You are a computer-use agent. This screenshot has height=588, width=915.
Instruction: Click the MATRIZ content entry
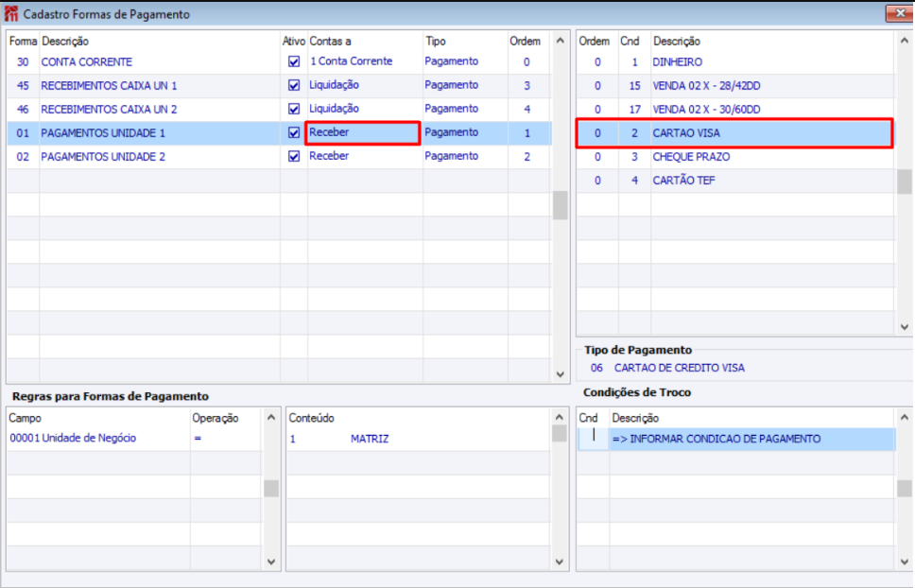coord(370,439)
